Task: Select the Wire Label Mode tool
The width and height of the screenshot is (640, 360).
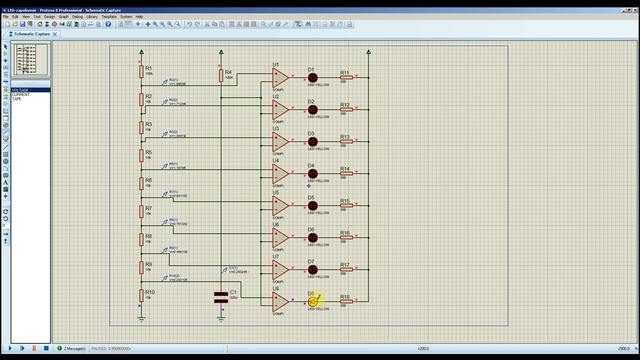Action: pos(6,68)
